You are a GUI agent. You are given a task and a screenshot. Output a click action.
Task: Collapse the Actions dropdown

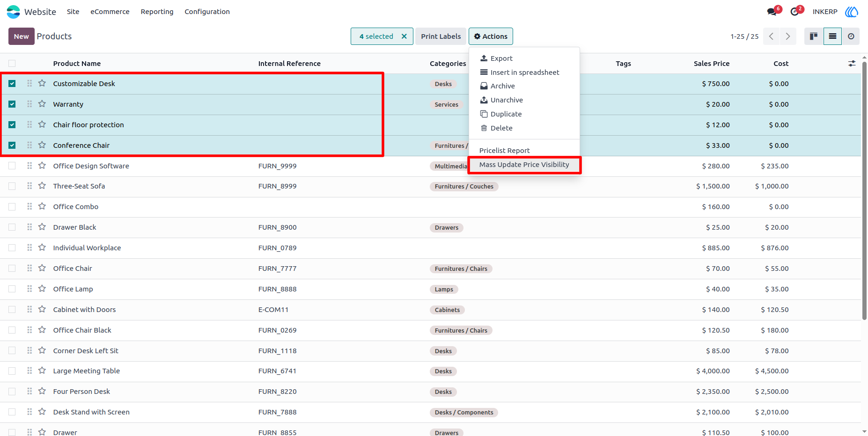pos(491,36)
